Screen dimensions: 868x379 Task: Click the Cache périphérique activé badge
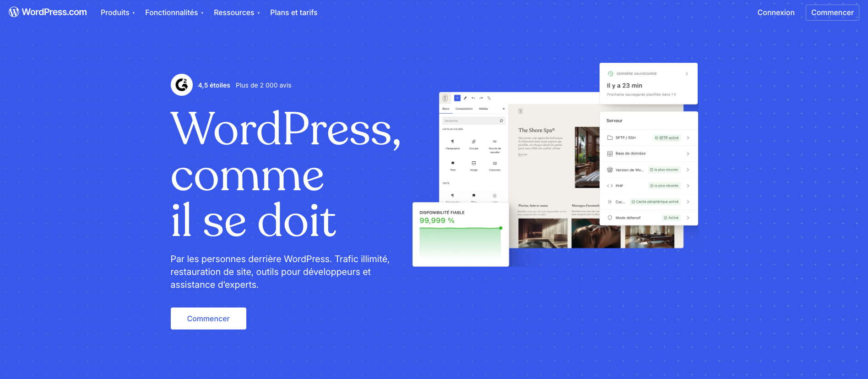pos(655,202)
